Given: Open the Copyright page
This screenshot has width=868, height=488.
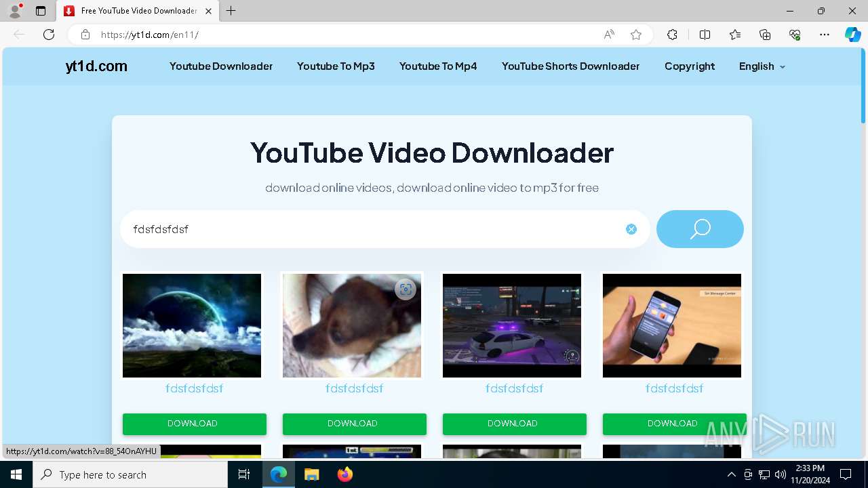Looking at the screenshot, I should pyautogui.click(x=690, y=66).
